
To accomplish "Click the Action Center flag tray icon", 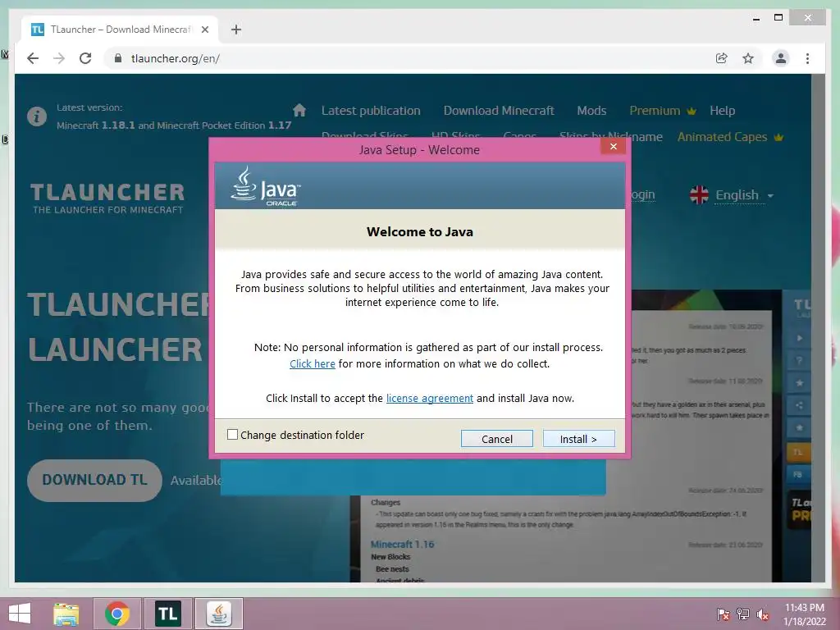I will pos(723,614).
